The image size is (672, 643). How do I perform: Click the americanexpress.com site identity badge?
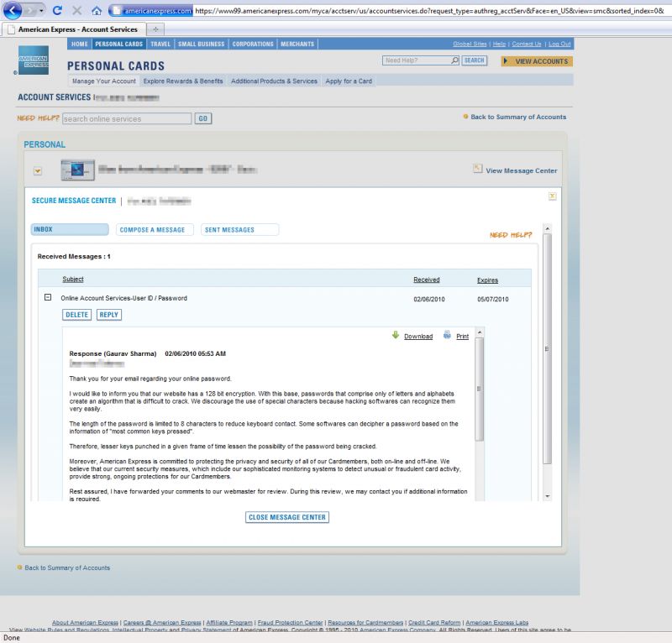coord(152,11)
